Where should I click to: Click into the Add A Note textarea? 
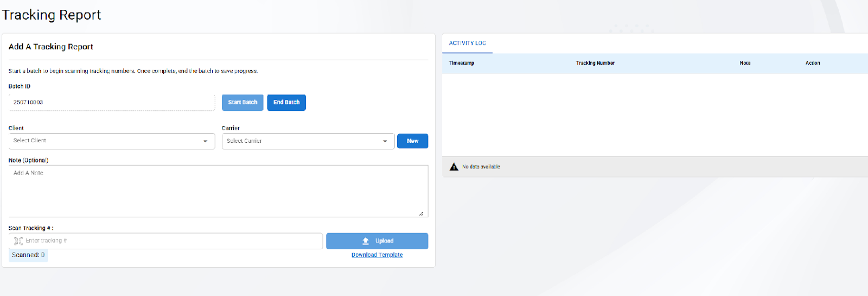point(217,190)
